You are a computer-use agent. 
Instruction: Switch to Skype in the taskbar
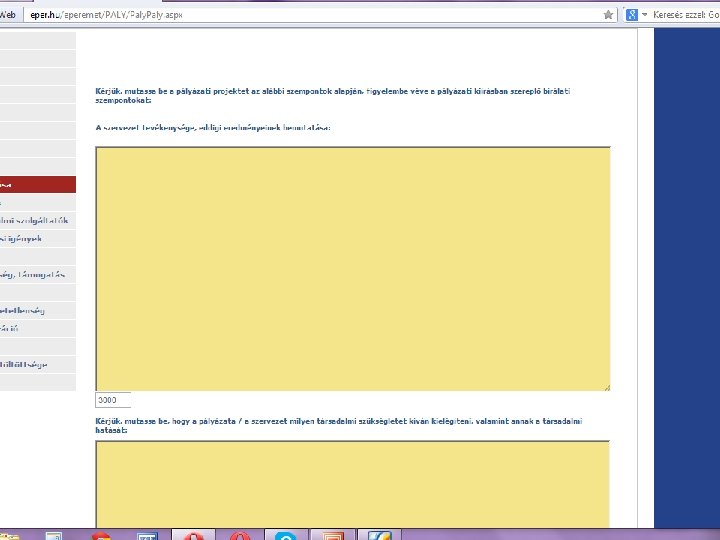click(285, 535)
